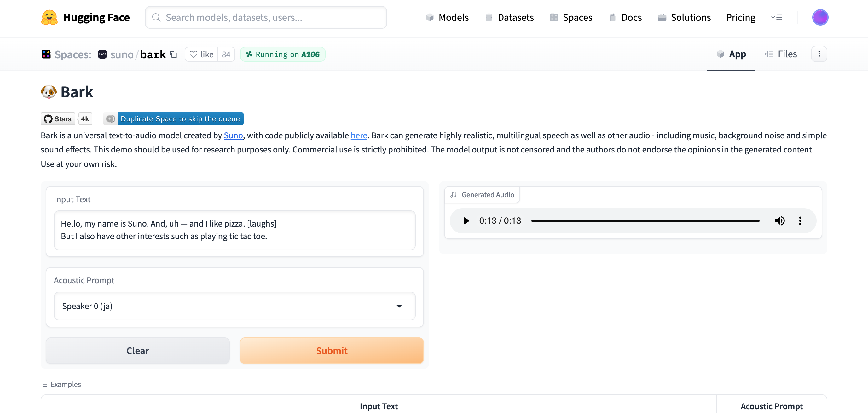Click the Acoustic Prompt examples column header
Image resolution: width=868 pixels, height=413 pixels.
[772, 406]
